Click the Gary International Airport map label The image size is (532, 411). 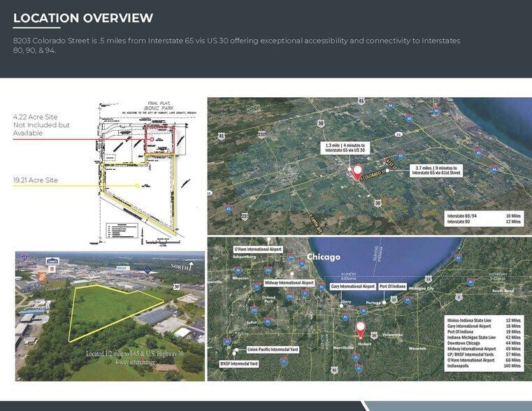point(352,286)
